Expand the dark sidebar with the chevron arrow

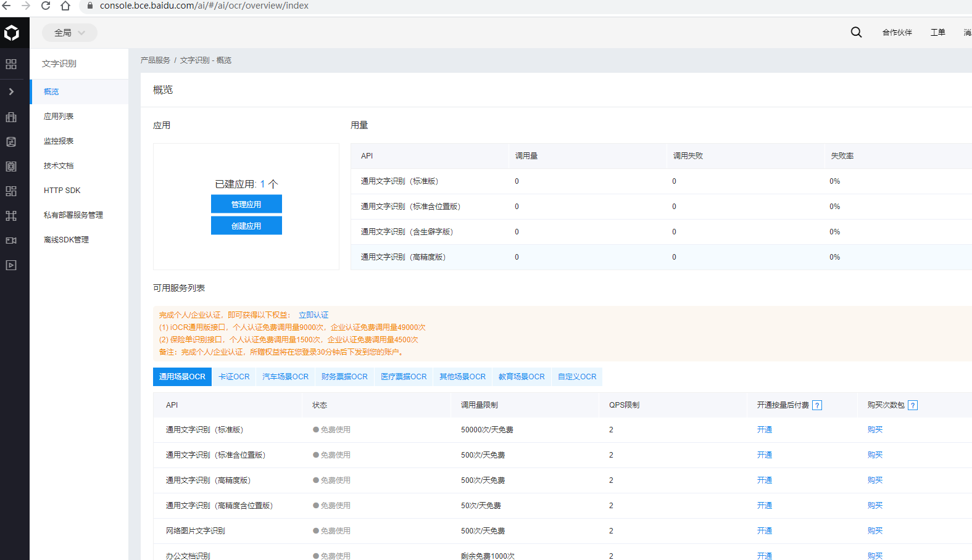11,91
